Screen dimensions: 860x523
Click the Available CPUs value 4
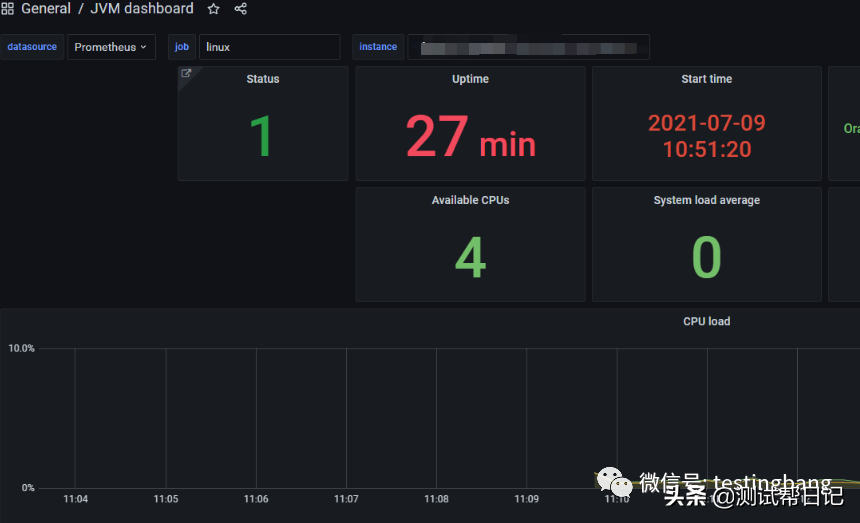coord(470,257)
